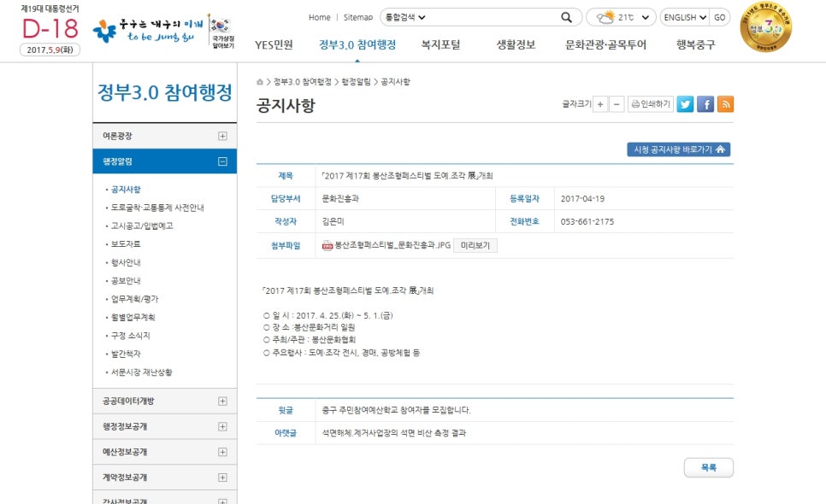Screen dimensions: 826x504
Task: Increase font size with plus button
Action: 600,104
